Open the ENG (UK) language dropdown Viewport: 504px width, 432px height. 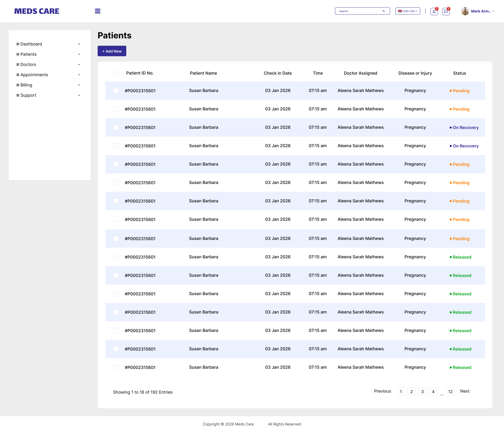[x=407, y=11]
